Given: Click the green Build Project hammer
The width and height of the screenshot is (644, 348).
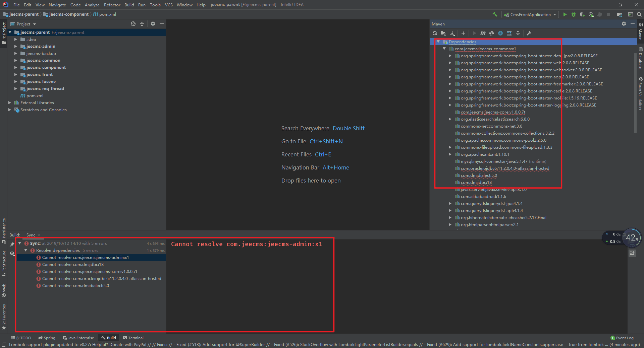Looking at the screenshot, I should 495,14.
